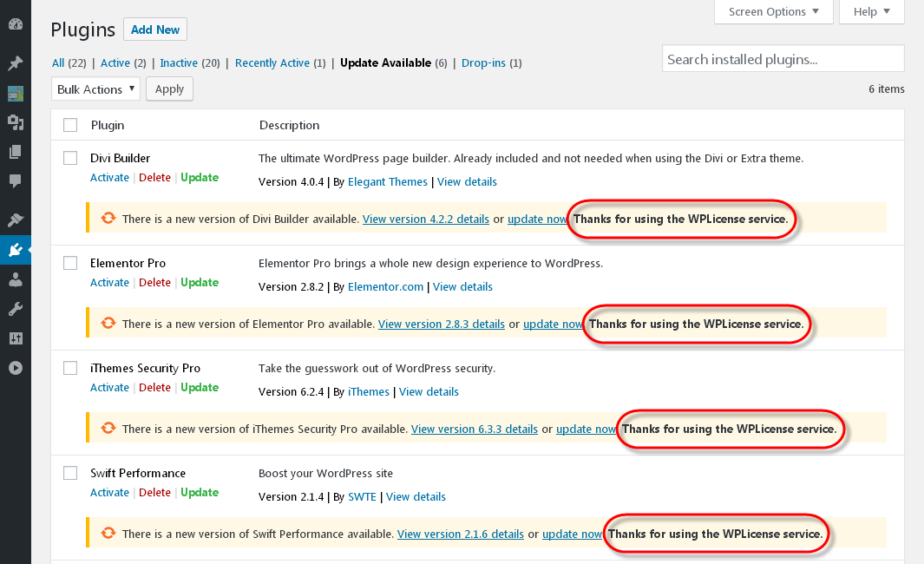Open View version 4.2.2 details link

point(425,219)
